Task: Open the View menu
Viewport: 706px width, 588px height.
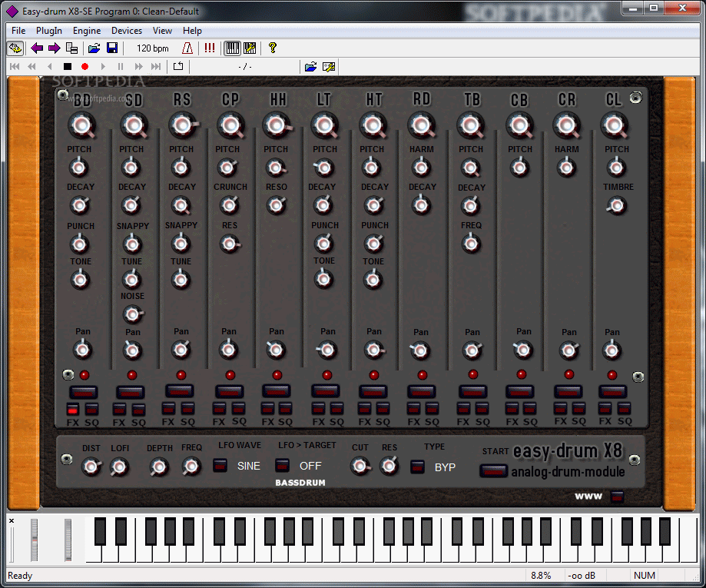Action: 162,31
